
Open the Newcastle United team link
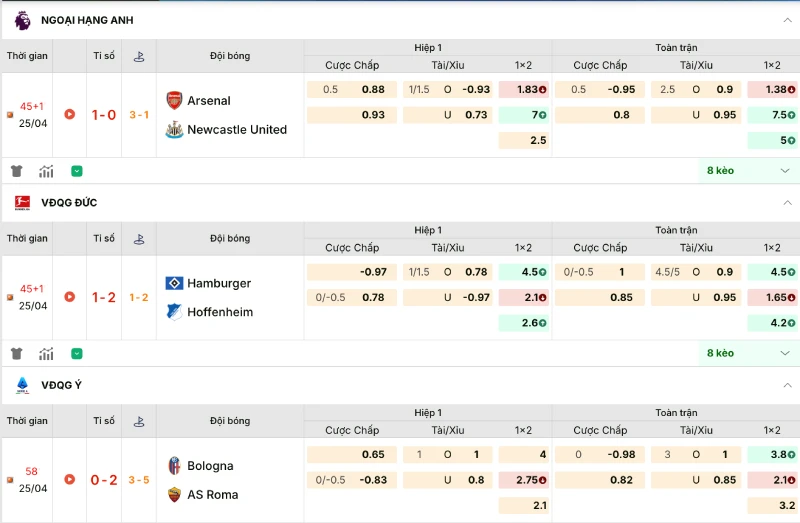(237, 130)
